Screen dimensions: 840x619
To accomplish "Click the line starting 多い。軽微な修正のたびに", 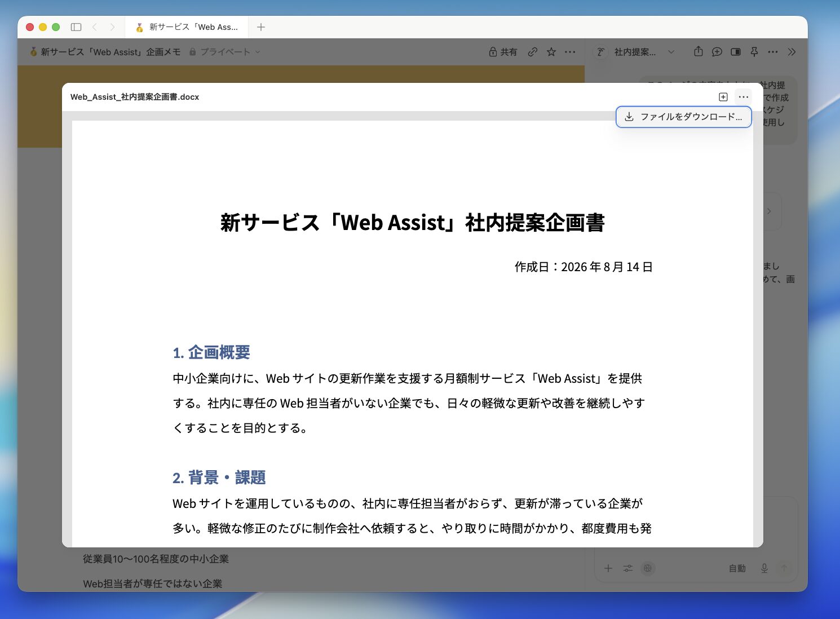I will pyautogui.click(x=412, y=528).
